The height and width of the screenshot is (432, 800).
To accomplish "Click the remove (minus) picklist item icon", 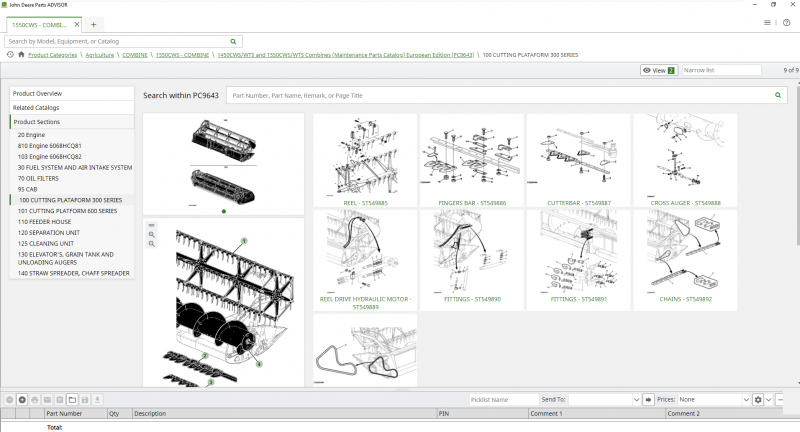I will [9, 399].
